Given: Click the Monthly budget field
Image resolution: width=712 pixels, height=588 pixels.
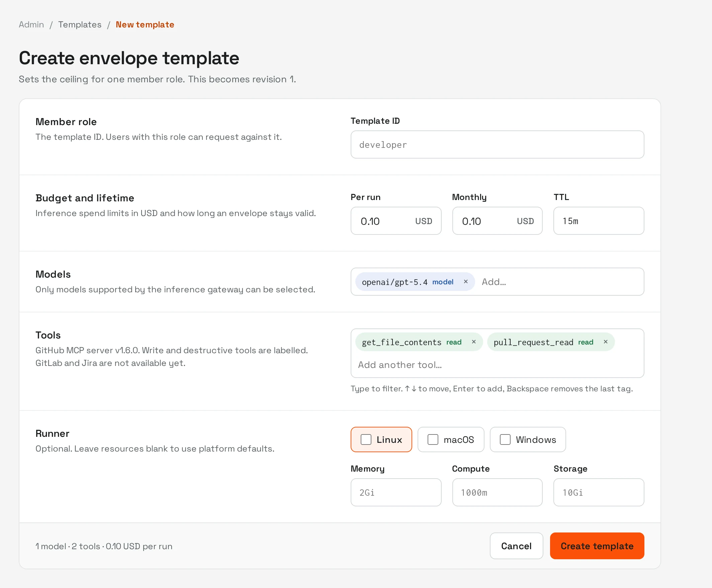Looking at the screenshot, I should coord(497,221).
